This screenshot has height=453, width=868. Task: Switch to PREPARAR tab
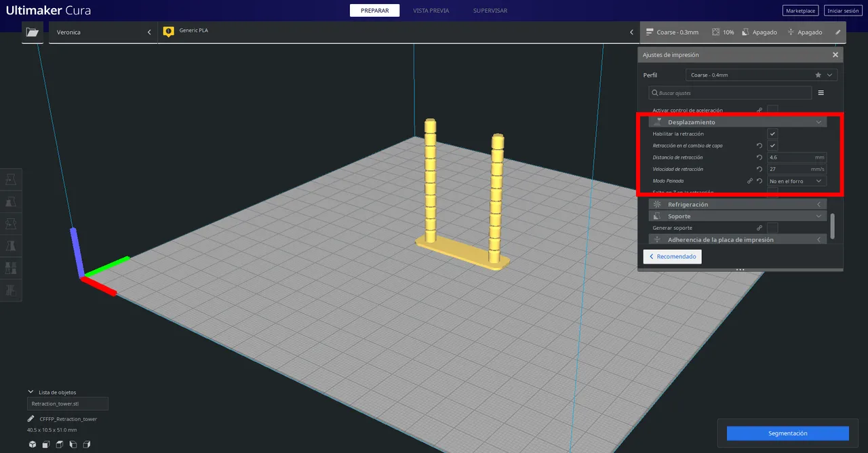click(x=374, y=10)
